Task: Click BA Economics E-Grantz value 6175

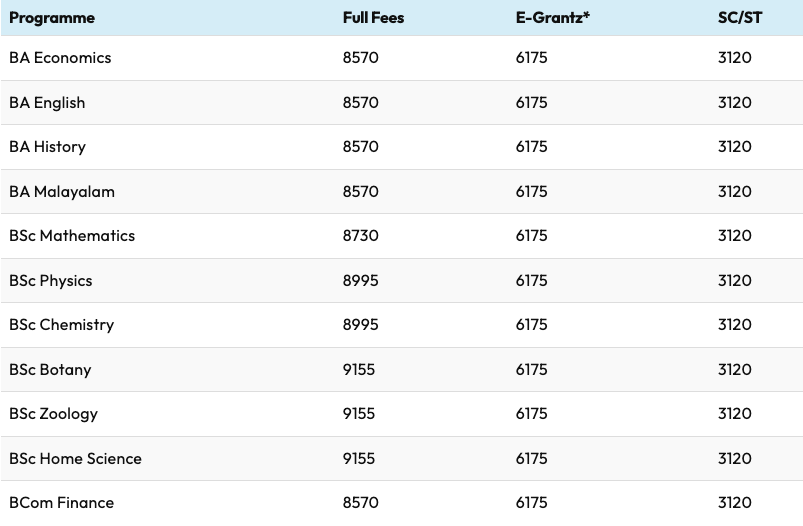Action: pos(531,58)
